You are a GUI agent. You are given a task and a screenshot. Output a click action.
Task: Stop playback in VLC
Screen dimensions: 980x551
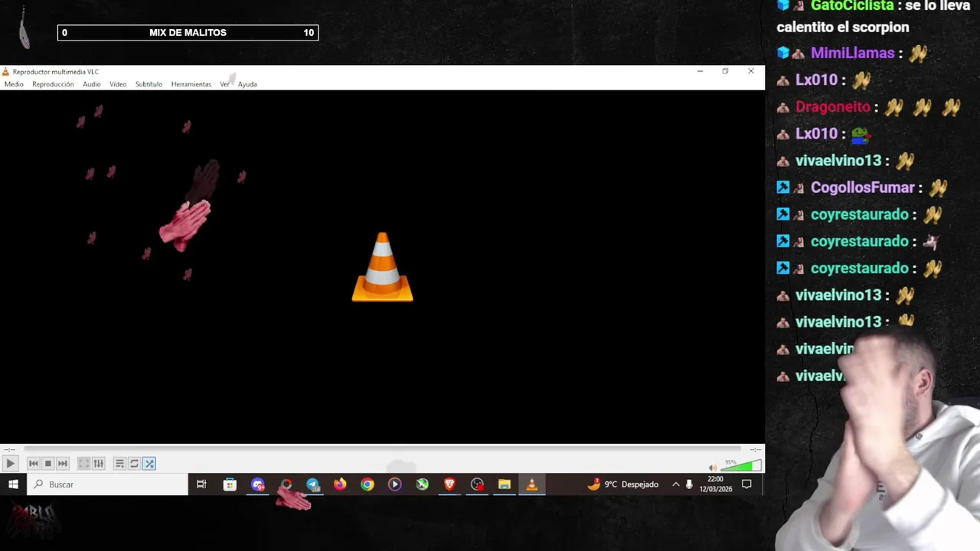[47, 464]
